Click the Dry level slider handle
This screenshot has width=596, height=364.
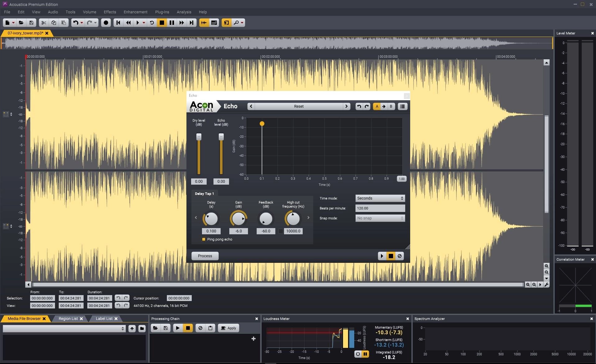point(199,137)
